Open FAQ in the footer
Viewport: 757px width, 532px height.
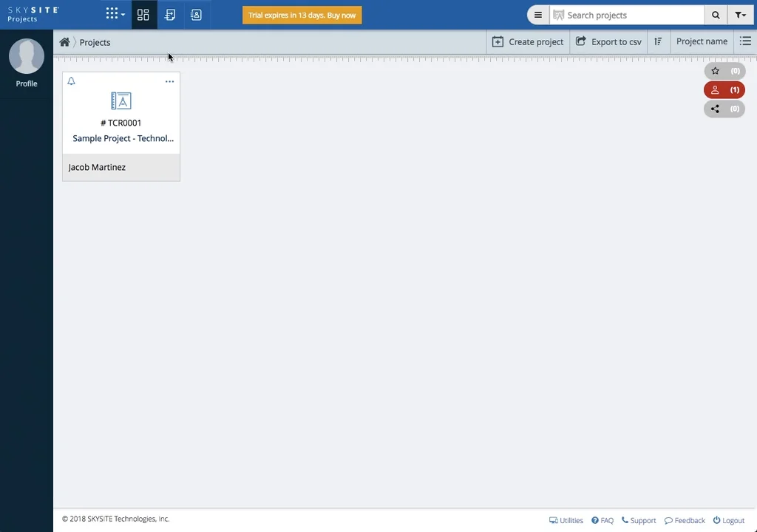(x=602, y=520)
